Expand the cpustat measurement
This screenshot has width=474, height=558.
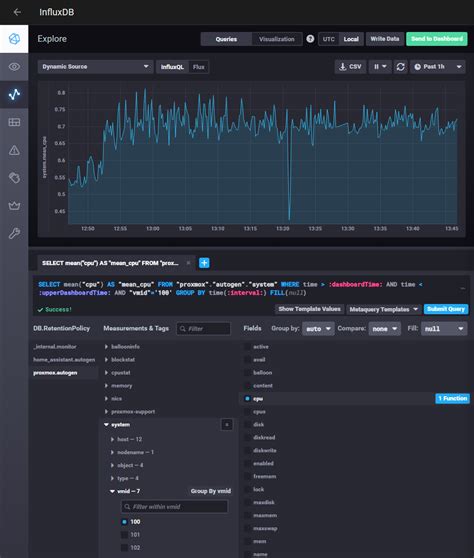pyautogui.click(x=121, y=373)
